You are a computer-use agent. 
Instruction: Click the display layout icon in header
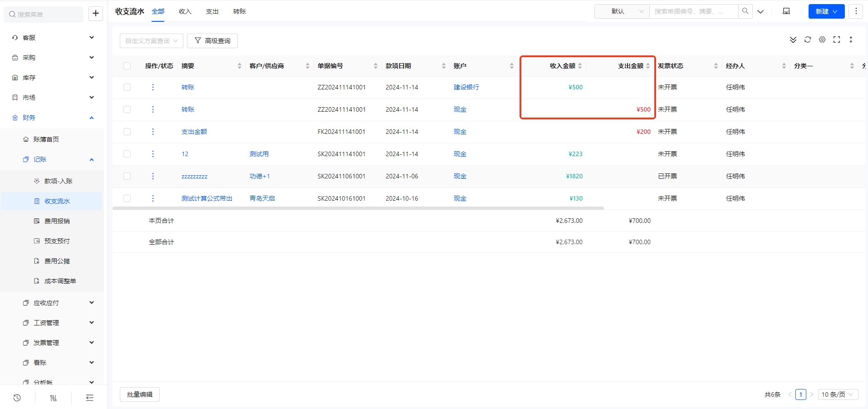tap(786, 11)
